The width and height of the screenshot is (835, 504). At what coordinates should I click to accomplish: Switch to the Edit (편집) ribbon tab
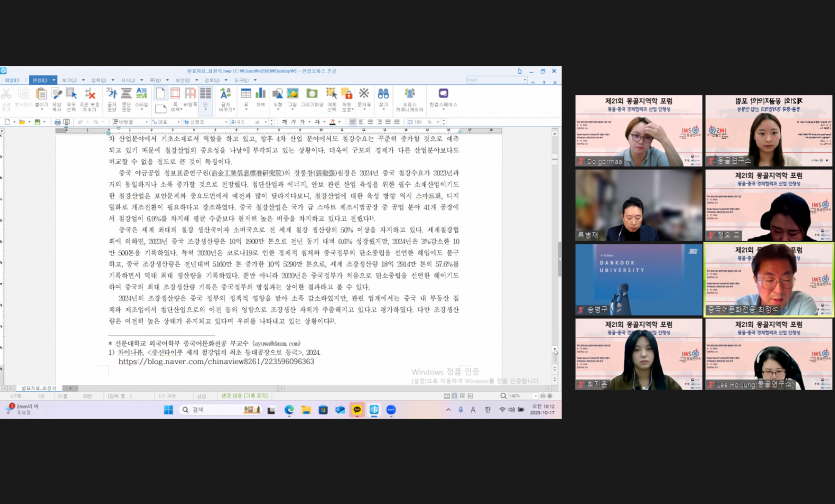pos(40,79)
